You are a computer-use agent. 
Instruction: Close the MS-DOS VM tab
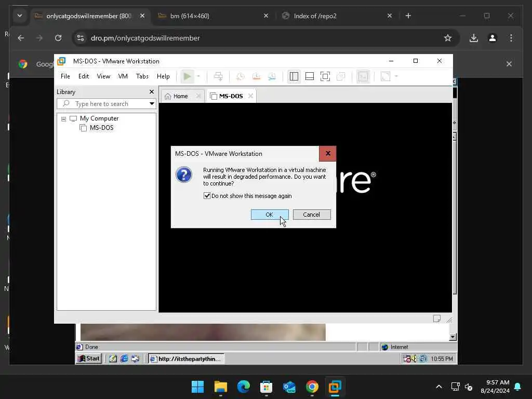[x=250, y=96]
